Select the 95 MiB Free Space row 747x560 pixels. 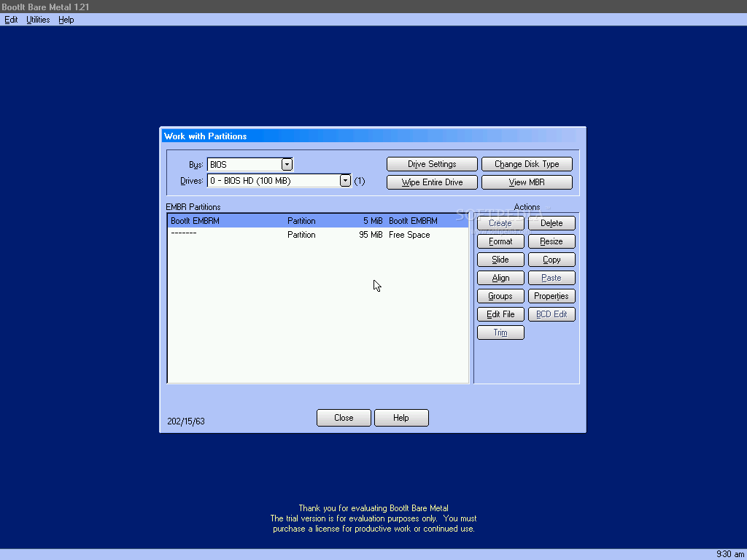coord(318,235)
